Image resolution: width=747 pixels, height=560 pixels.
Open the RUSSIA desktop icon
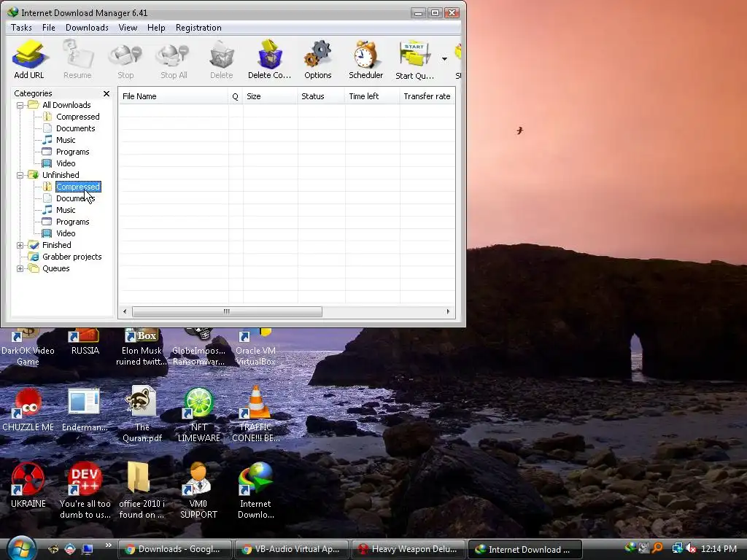coord(85,343)
